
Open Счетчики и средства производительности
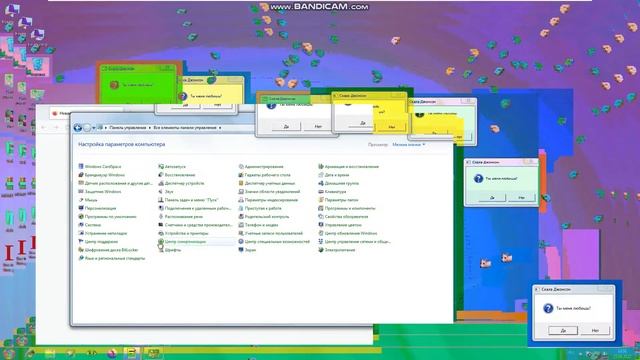click(x=195, y=225)
